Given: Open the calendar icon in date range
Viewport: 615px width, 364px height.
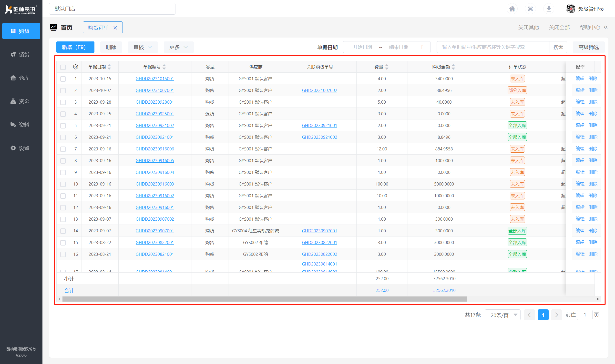Looking at the screenshot, I should tap(424, 47).
